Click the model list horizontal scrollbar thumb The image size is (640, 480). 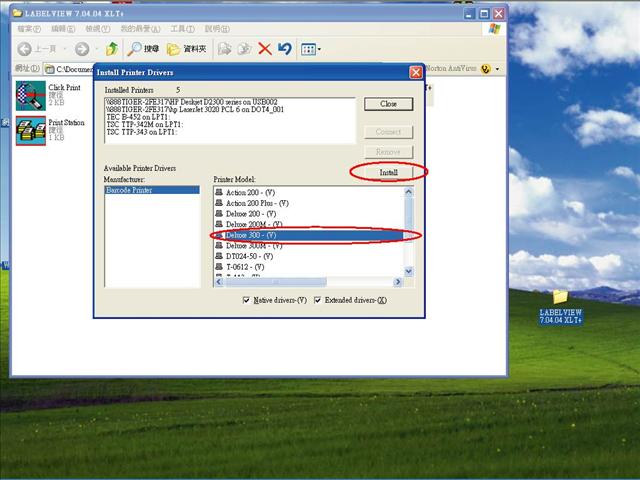pos(275,282)
